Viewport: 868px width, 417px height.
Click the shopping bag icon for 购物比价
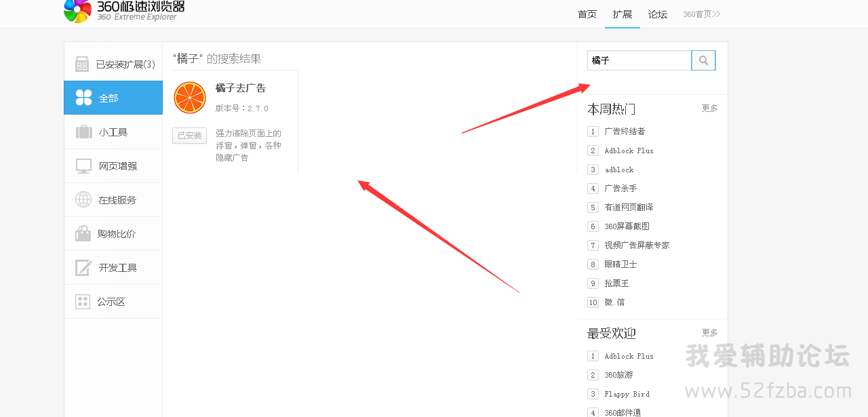pos(83,233)
